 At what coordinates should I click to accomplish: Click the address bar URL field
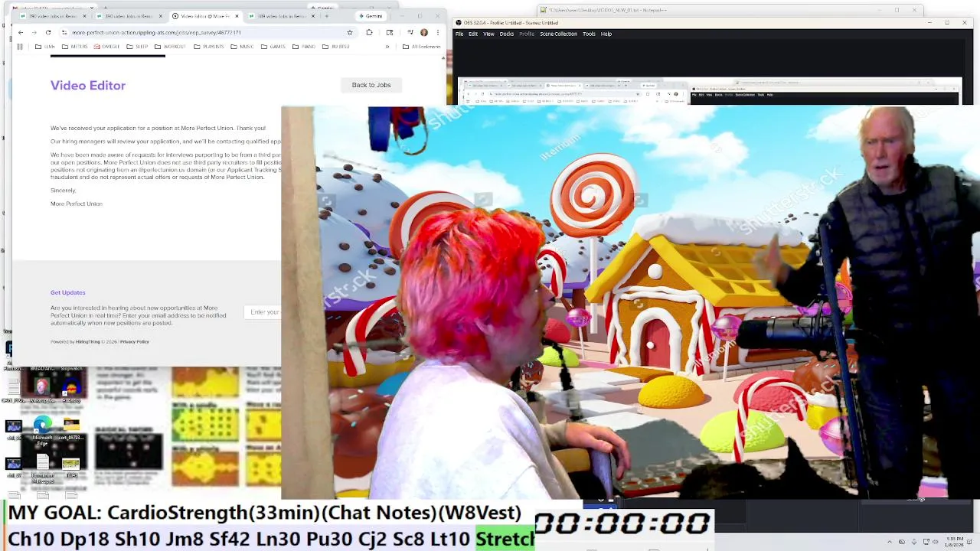coord(203,33)
